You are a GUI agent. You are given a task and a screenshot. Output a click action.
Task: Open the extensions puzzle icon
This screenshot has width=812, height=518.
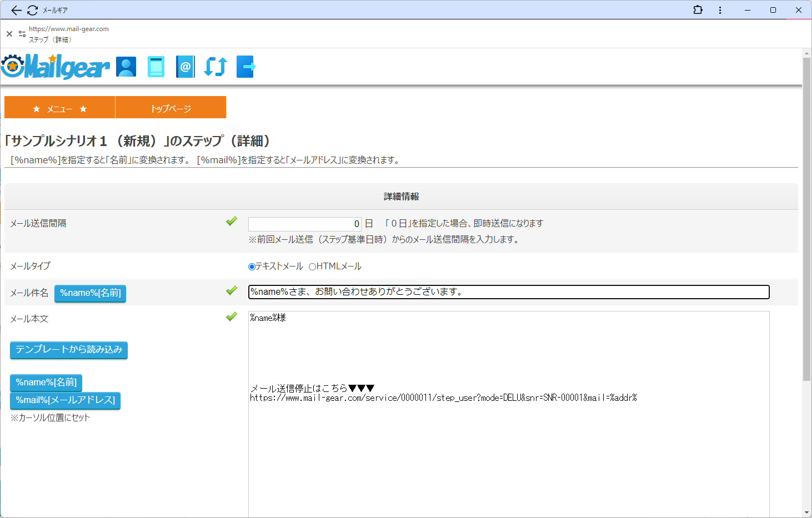(x=698, y=10)
